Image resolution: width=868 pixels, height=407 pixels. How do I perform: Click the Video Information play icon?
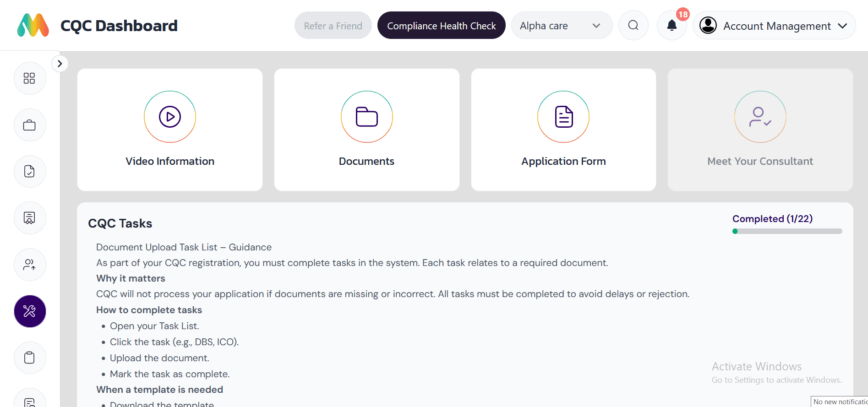coord(170,117)
